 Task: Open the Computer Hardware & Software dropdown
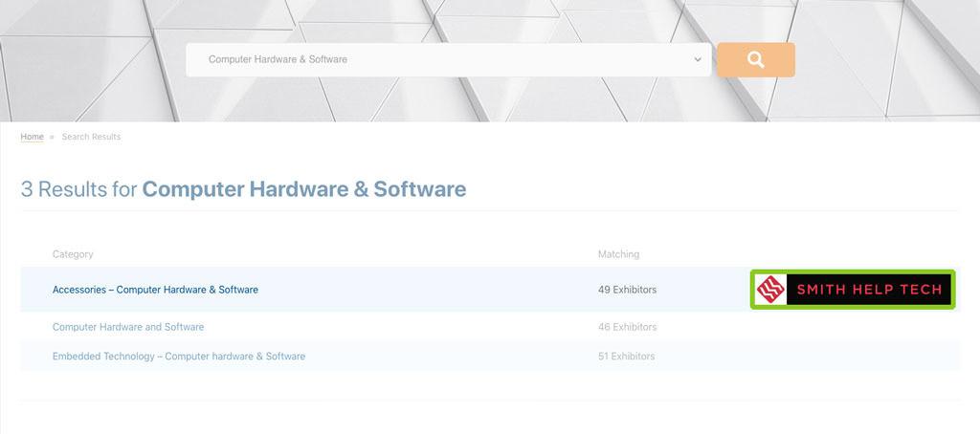point(448,60)
